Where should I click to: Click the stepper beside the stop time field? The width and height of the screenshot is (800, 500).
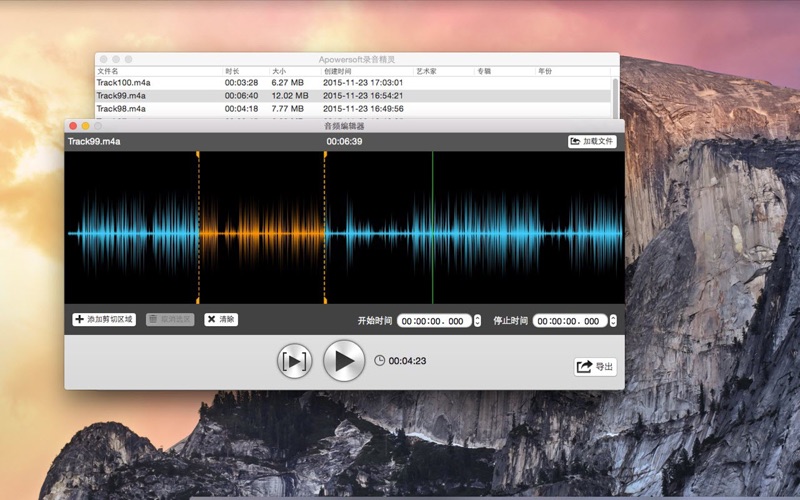[613, 321]
